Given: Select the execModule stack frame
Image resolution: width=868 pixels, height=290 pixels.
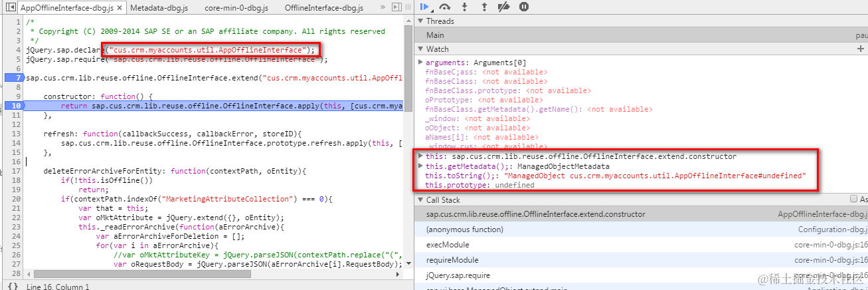Looking at the screenshot, I should tap(641, 245).
